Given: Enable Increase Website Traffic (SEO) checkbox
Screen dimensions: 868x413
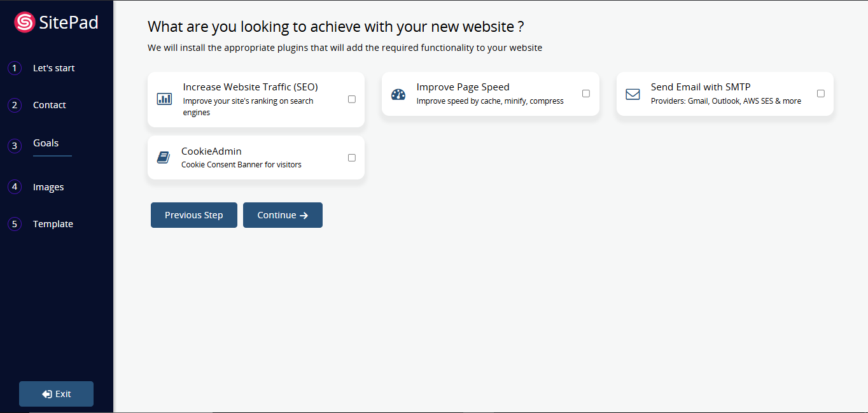Looking at the screenshot, I should (352, 99).
